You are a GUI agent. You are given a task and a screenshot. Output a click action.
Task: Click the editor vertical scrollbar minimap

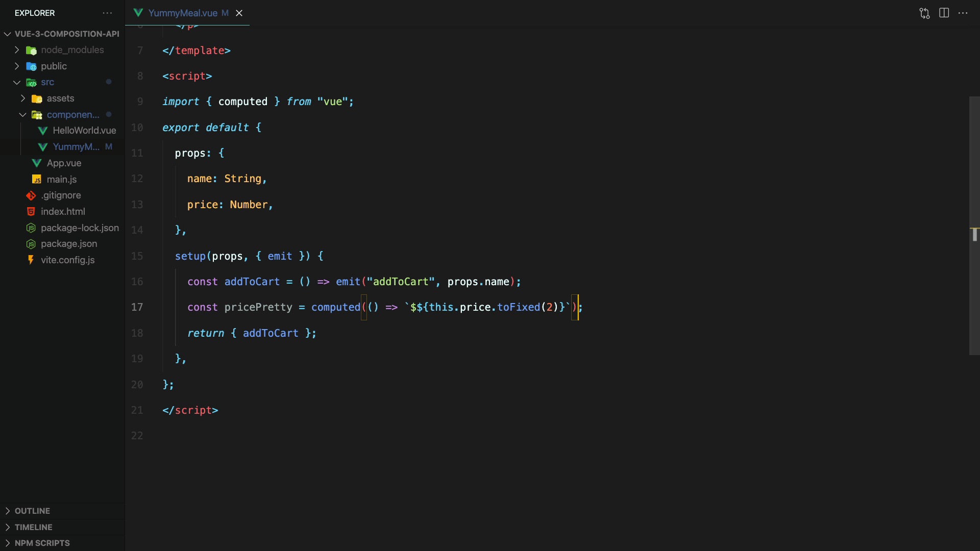[x=974, y=224]
